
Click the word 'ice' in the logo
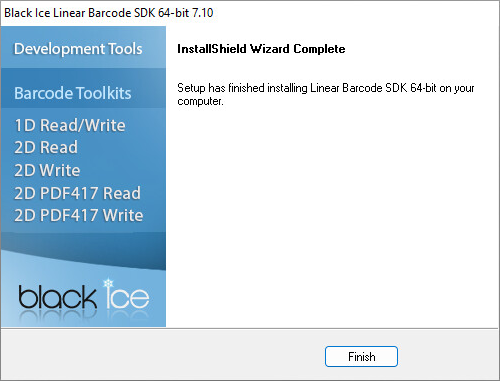[x=127, y=295]
